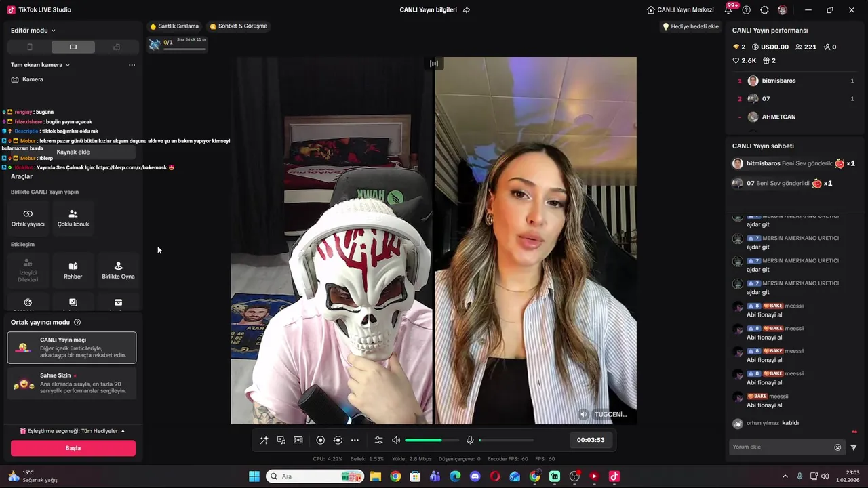Click the 0/1 goal progress widget
The width and height of the screenshot is (868, 488).
[x=178, y=44]
